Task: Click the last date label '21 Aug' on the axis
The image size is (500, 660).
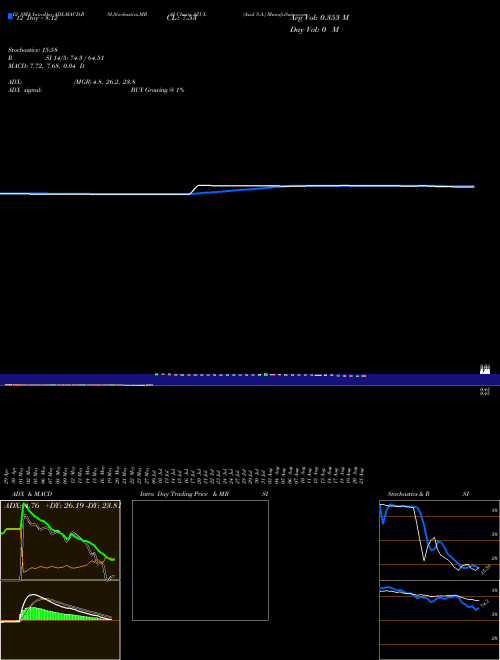Action: tap(362, 476)
